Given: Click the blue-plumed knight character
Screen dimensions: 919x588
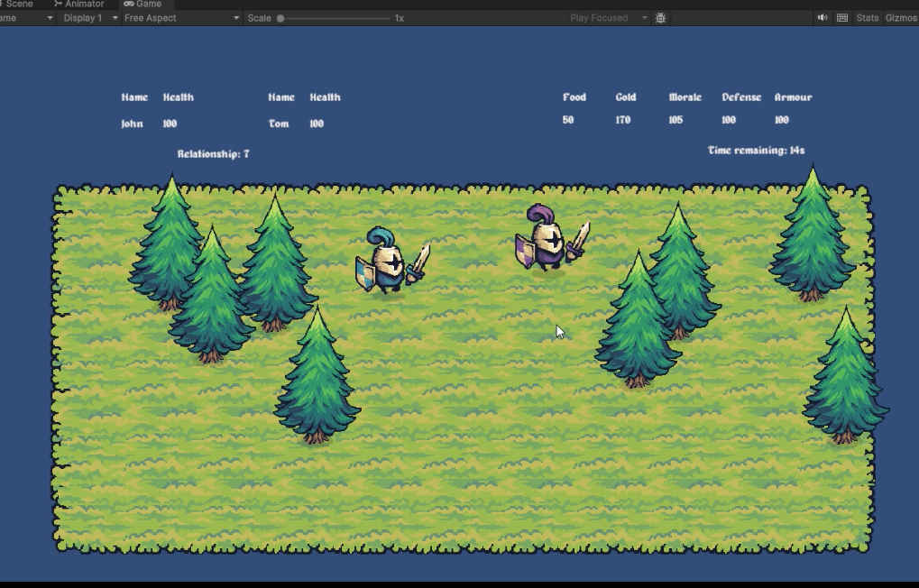Looking at the screenshot, I should tap(391, 262).
